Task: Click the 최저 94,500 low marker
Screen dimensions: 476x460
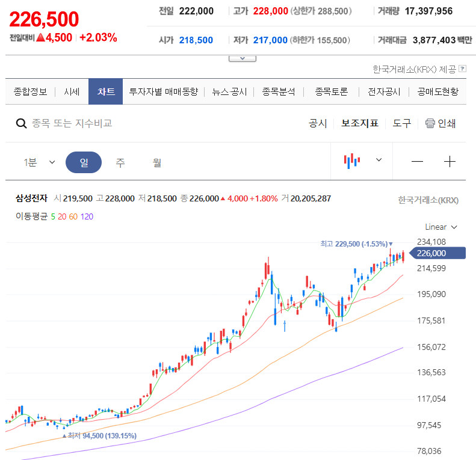Action: pos(100,436)
